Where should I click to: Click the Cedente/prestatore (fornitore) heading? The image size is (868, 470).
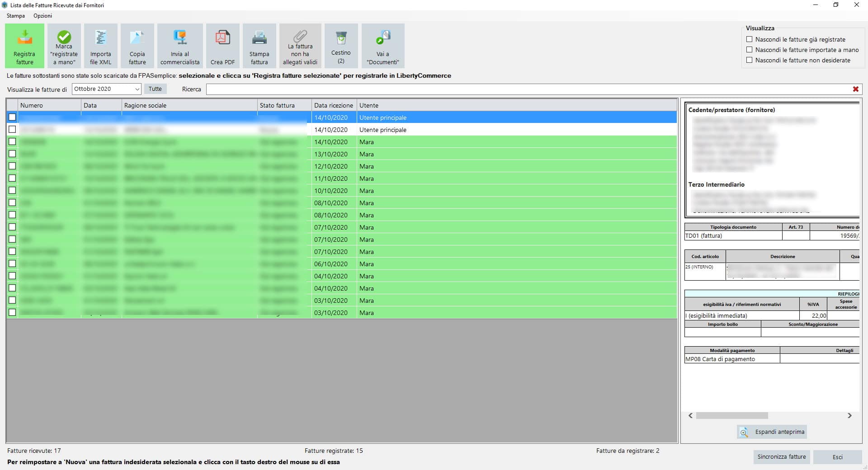coord(731,110)
